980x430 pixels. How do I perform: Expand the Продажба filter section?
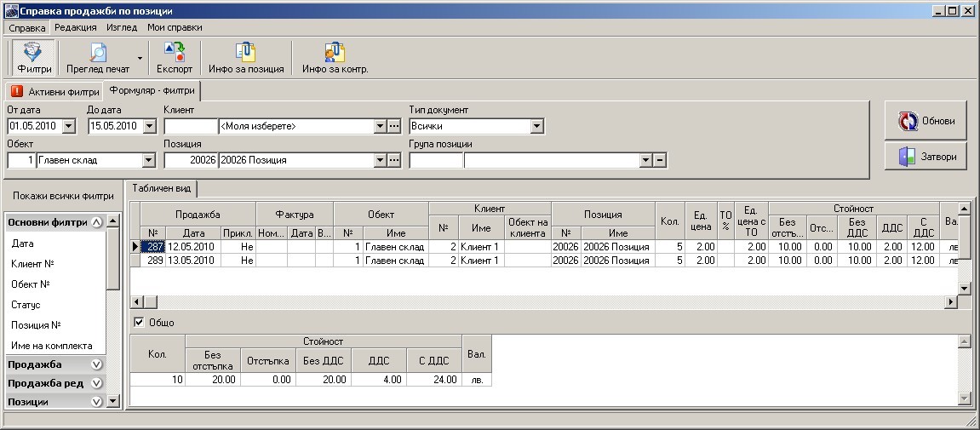click(x=96, y=364)
